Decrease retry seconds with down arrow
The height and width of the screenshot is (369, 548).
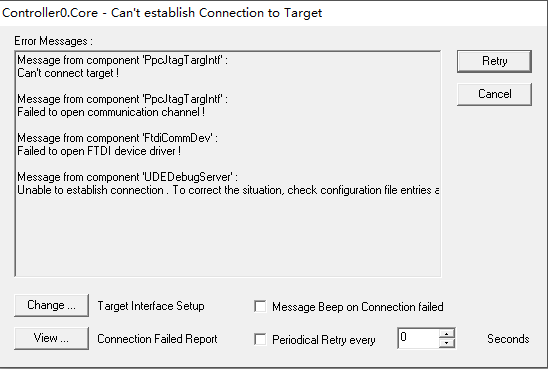tap(447, 343)
